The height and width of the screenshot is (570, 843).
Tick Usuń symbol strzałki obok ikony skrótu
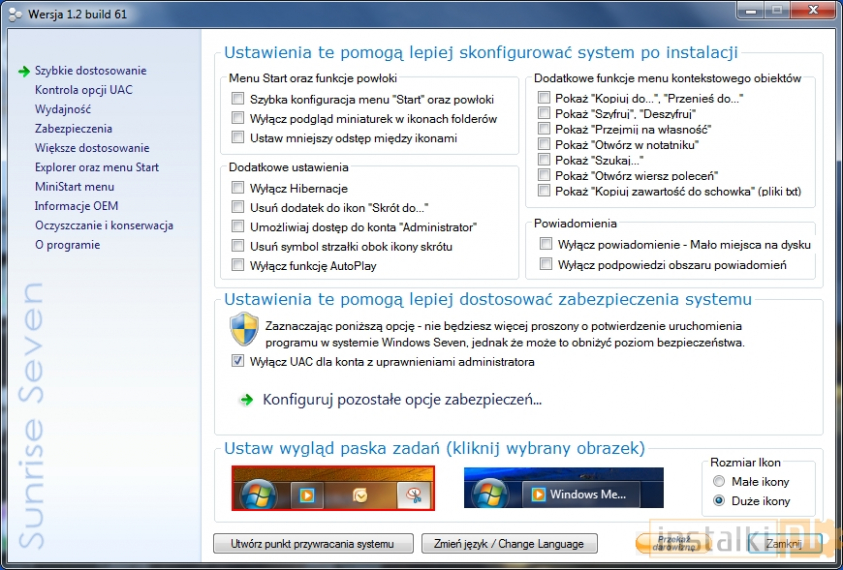coord(238,246)
